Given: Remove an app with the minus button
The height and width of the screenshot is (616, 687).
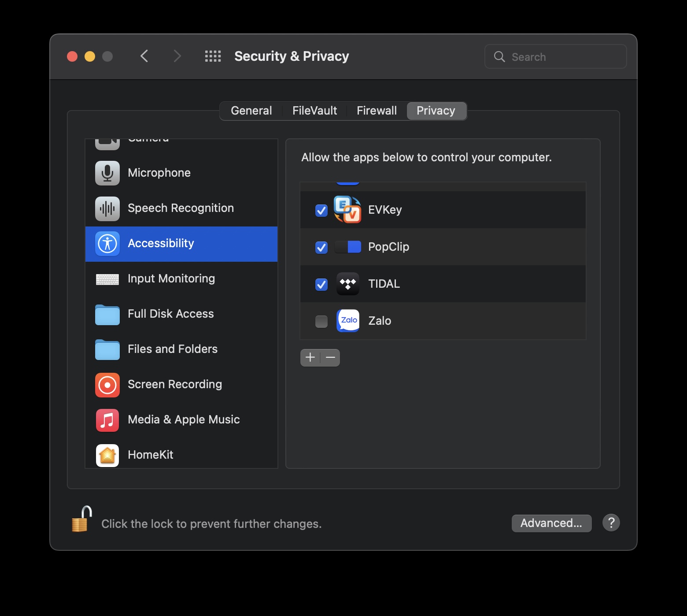Looking at the screenshot, I should click(x=330, y=357).
